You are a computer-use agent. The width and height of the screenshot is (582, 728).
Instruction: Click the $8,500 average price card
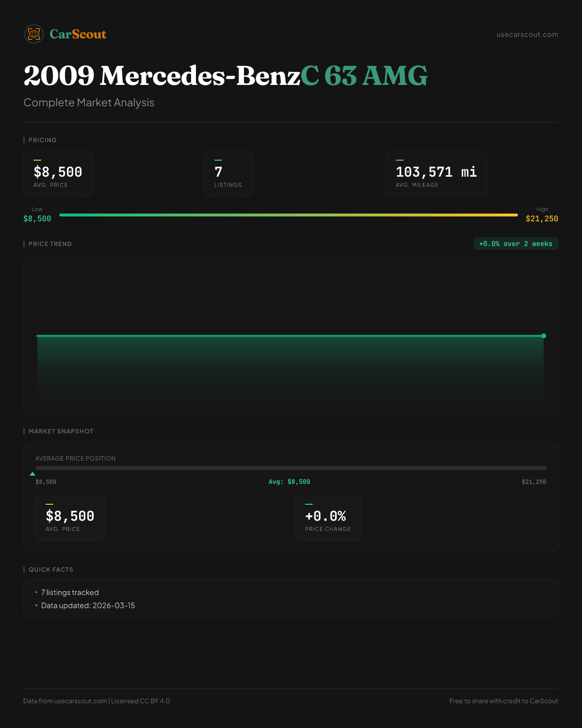click(x=58, y=174)
